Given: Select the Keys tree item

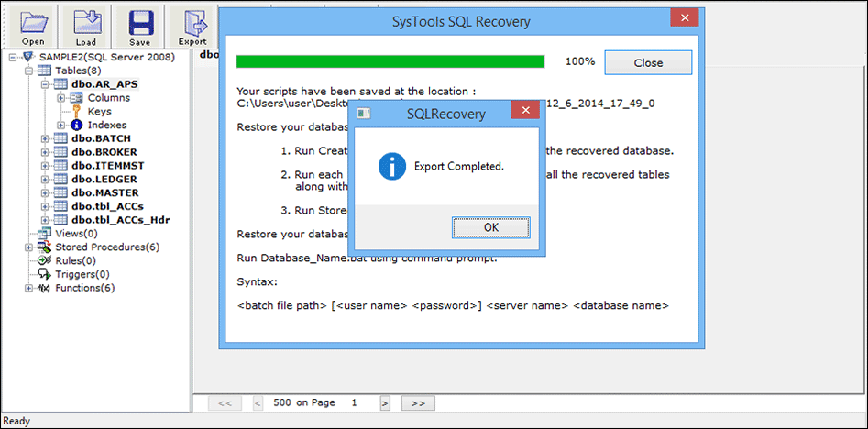Looking at the screenshot, I should (x=100, y=111).
